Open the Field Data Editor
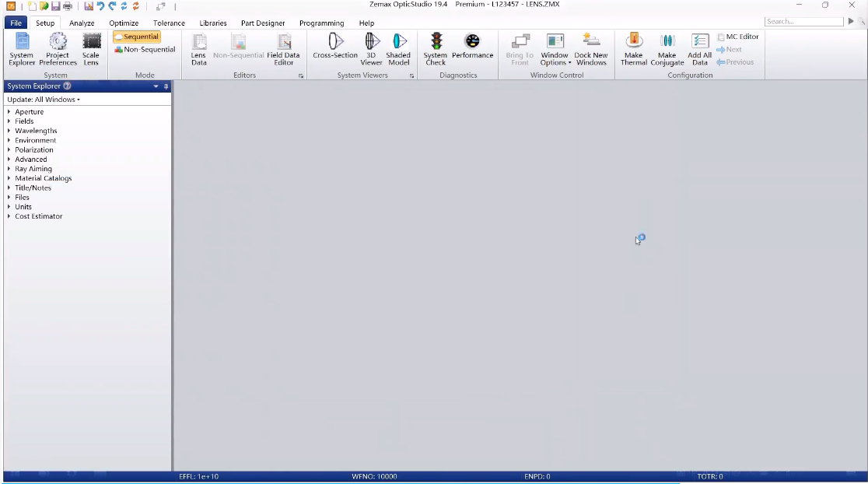868x484 pixels. pos(283,49)
